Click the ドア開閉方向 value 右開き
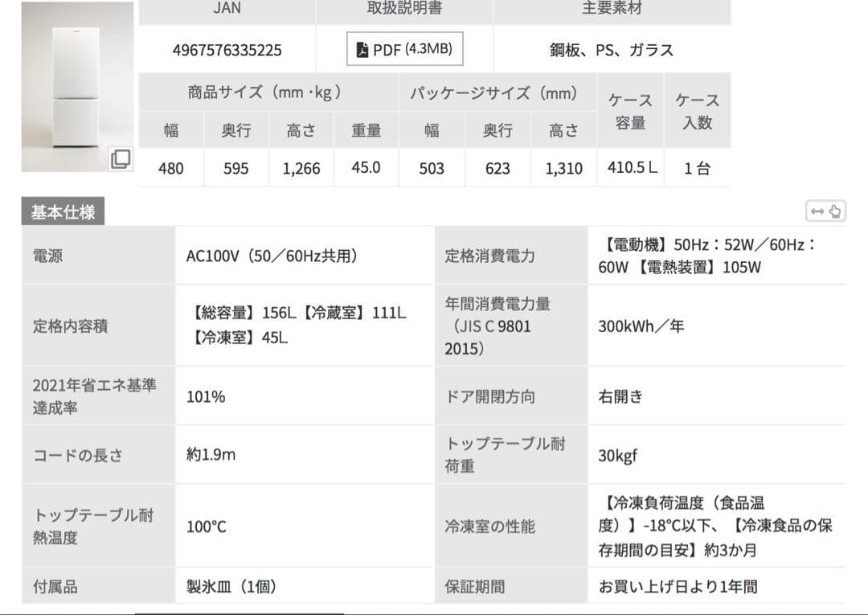 [620, 396]
